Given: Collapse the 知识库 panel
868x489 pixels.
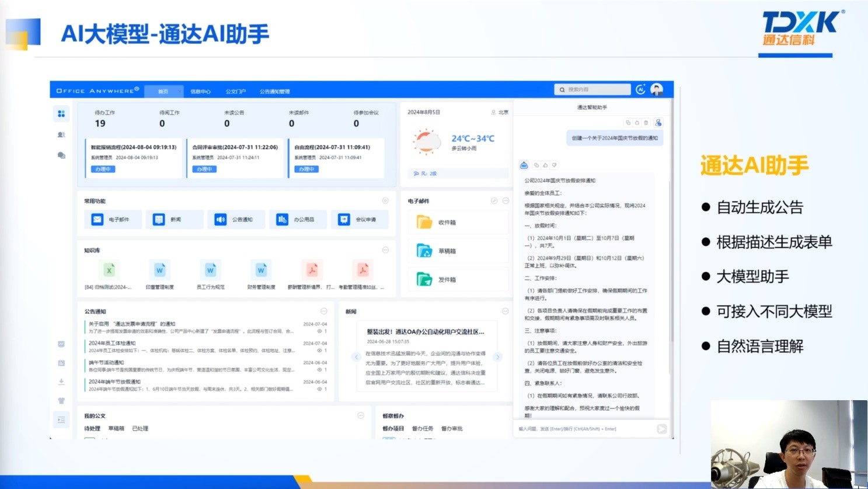Looking at the screenshot, I should pyautogui.click(x=385, y=250).
